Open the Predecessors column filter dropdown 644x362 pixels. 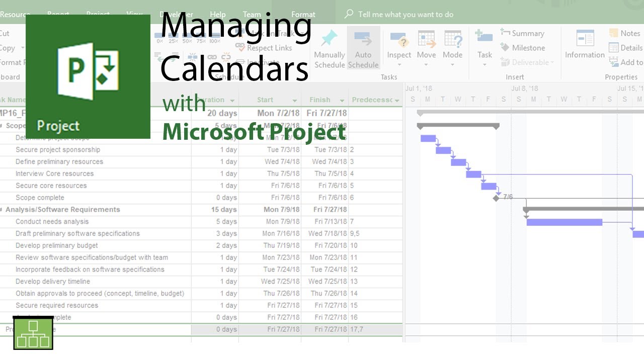coord(397,100)
